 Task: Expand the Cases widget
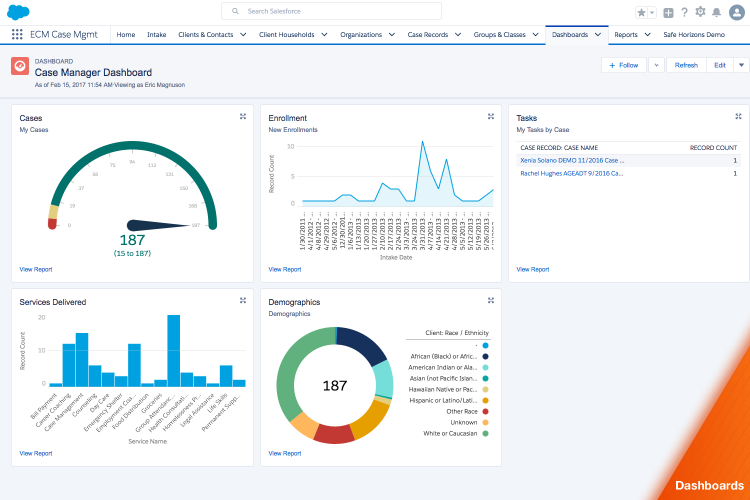click(243, 116)
